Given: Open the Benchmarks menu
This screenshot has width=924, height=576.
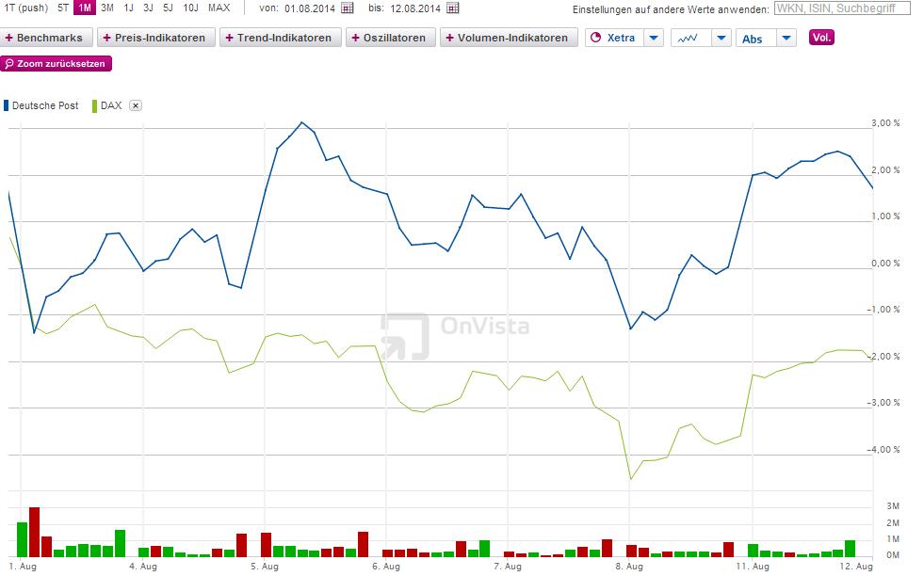Looking at the screenshot, I should [46, 38].
